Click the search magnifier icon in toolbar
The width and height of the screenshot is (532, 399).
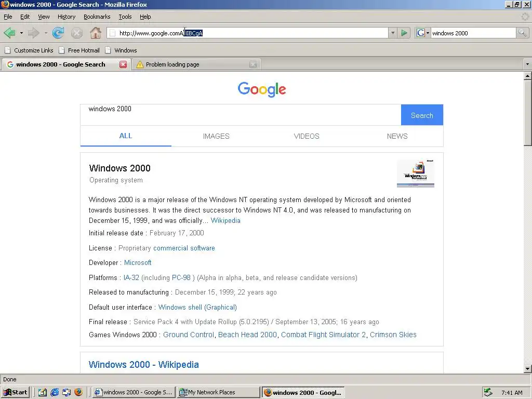click(x=522, y=33)
